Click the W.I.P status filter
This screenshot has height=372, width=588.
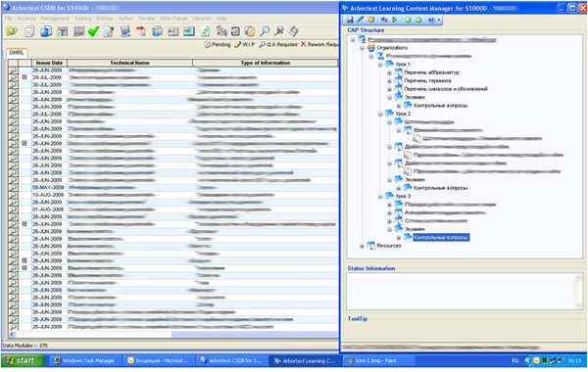pyautogui.click(x=244, y=45)
